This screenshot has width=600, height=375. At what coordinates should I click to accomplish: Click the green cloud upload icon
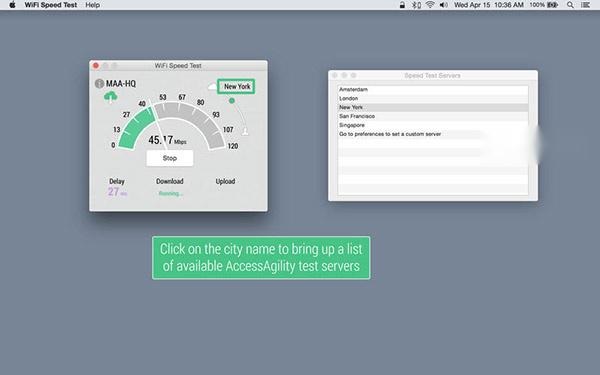[x=111, y=97]
